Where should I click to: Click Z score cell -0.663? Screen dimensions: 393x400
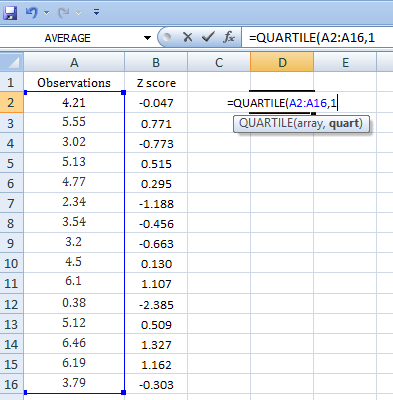point(156,244)
